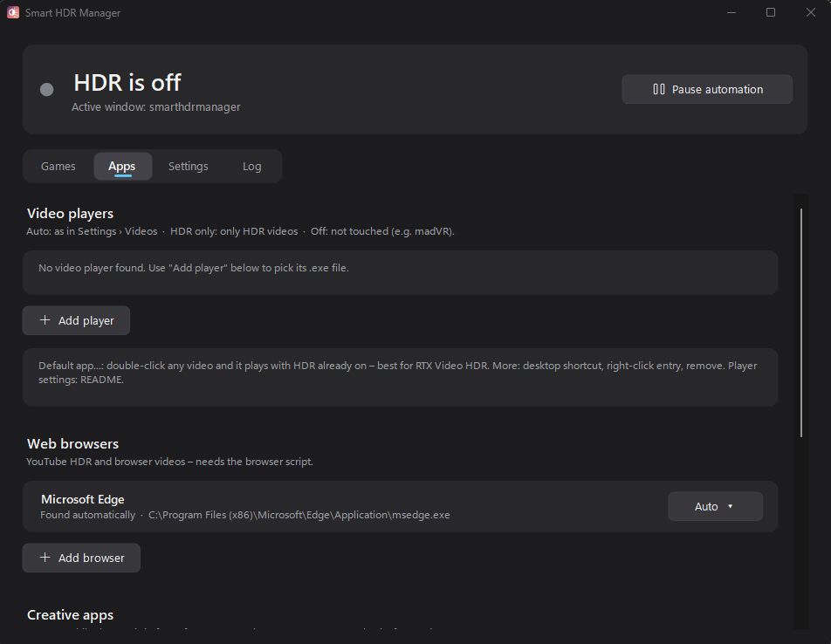The image size is (831, 644).
Task: Open the Auto dropdown for Microsoft Edge
Action: 715,506
